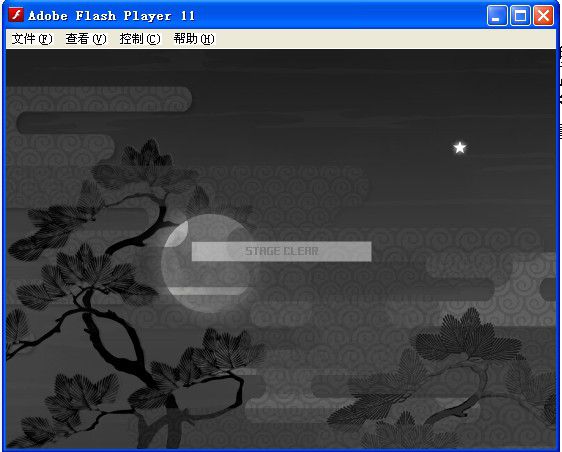562x452 pixels.
Task: Click the empty menu bar area after 帮助(H)
Action: (385, 39)
